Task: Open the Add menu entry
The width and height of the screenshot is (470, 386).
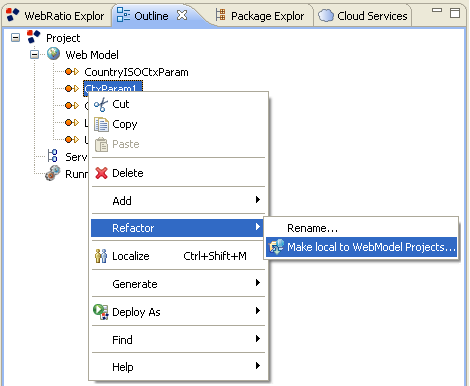Action: click(x=178, y=201)
